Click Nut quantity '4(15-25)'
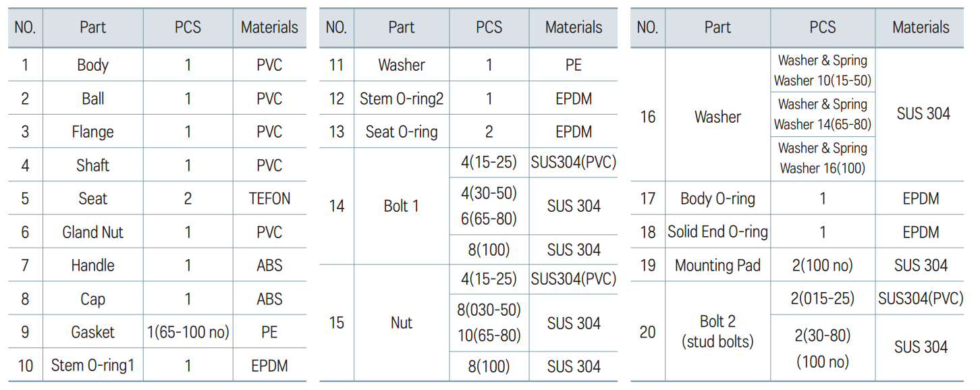980x390 pixels. (489, 279)
